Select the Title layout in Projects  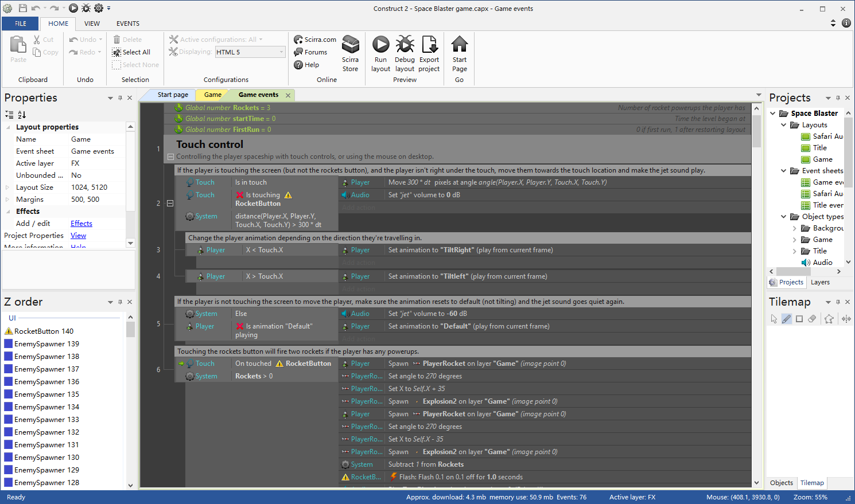[x=820, y=148]
